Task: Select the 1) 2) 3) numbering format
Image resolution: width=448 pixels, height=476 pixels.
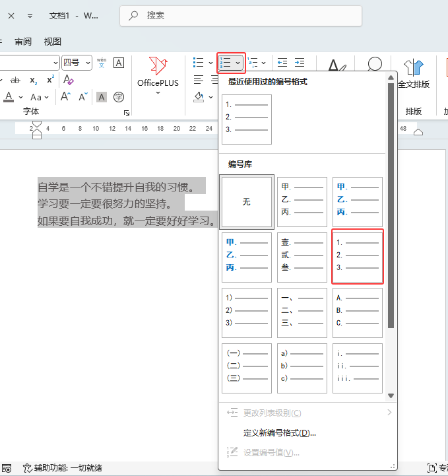Action: [247, 313]
